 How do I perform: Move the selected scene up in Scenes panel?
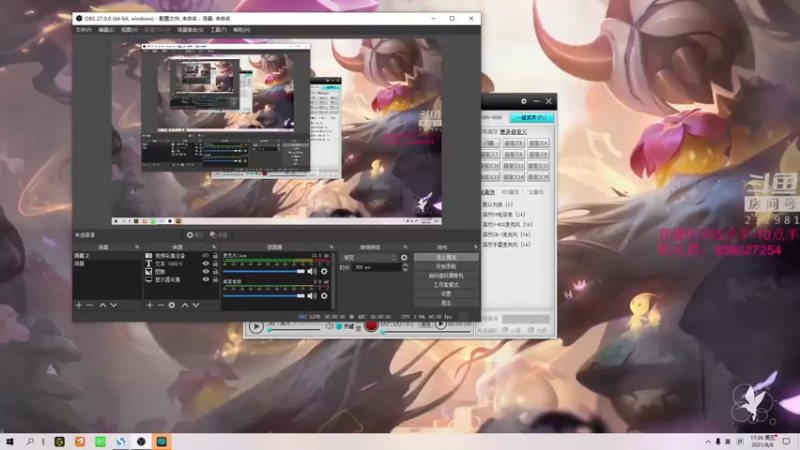point(103,305)
